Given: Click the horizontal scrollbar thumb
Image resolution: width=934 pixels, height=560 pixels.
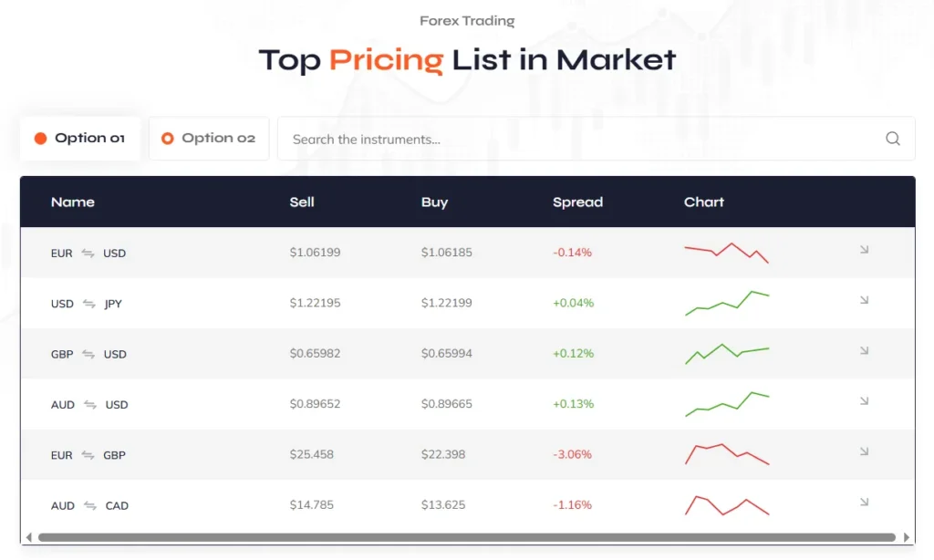Looking at the screenshot, I should click(466, 537).
